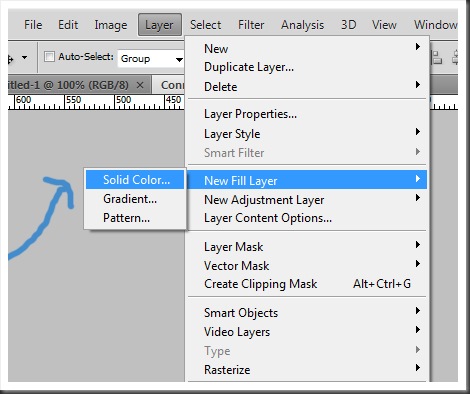The height and width of the screenshot is (394, 470).
Task: Select the New Fill Layer entry
Action: tap(307, 180)
